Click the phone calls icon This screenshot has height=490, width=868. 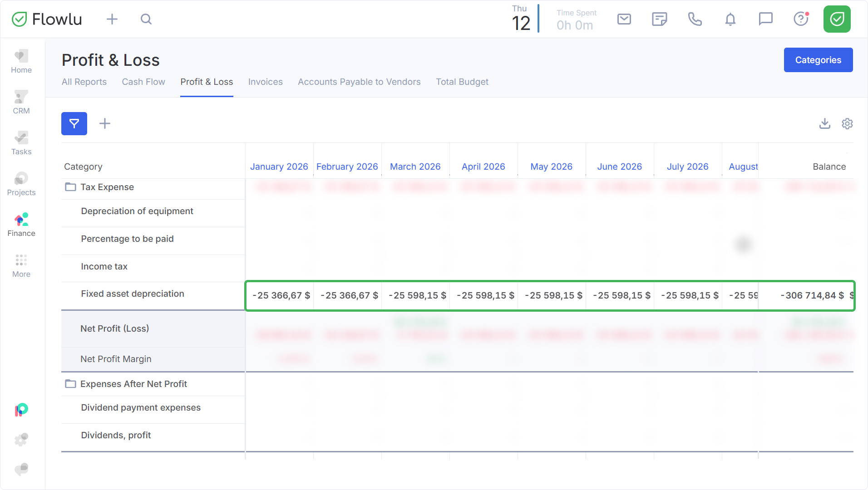[x=695, y=19]
